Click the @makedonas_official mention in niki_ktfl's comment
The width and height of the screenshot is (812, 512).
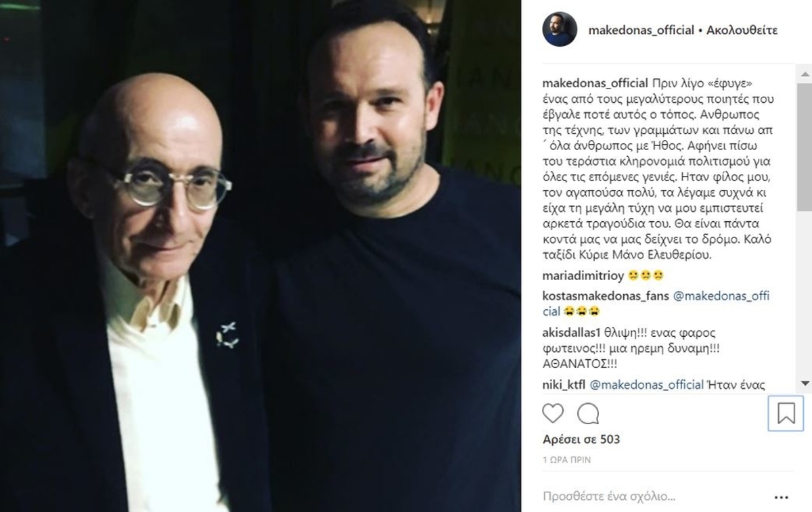[x=647, y=385]
